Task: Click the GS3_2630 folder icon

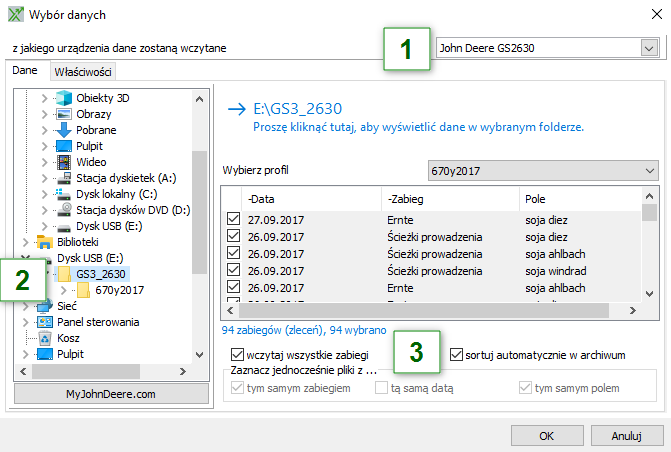Action: 64,274
